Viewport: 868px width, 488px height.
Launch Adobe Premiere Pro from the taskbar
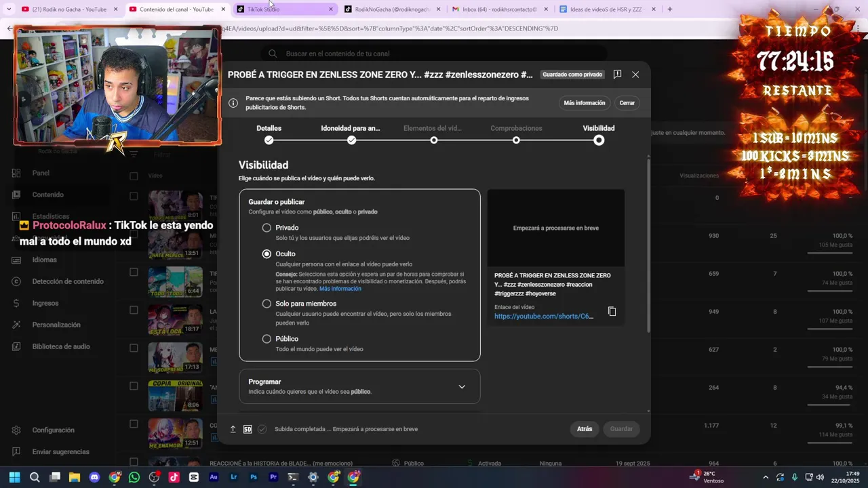273,477
